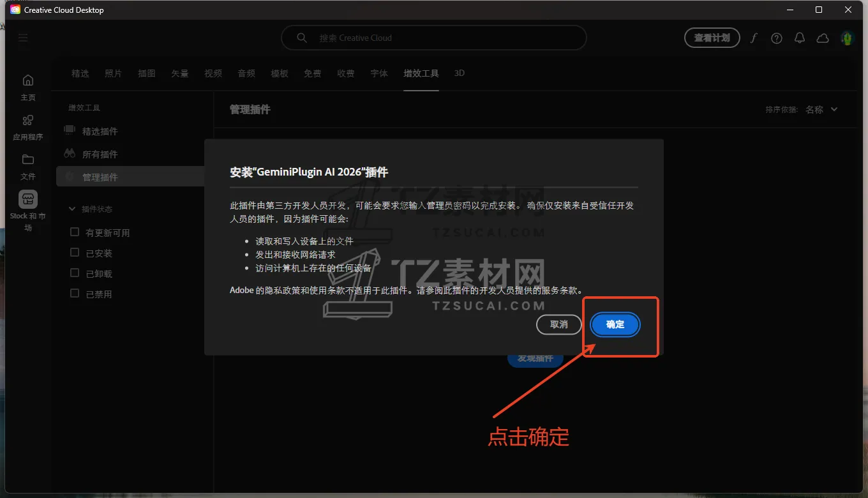Viewport: 868px width, 498px height.
Task: Click the 发出和接收网络请求 bullet text
Action: [x=296, y=255]
